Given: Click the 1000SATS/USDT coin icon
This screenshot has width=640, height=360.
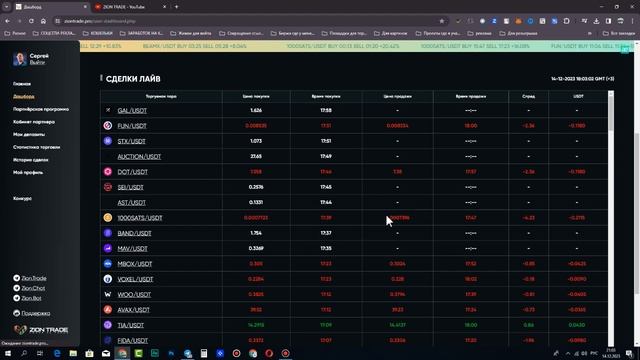Looking at the screenshot, I should coord(108,218).
